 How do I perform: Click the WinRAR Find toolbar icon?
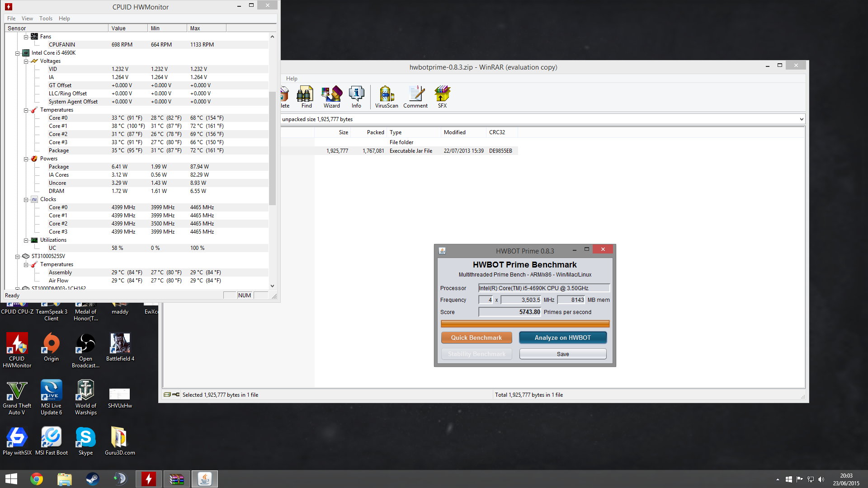pos(305,97)
